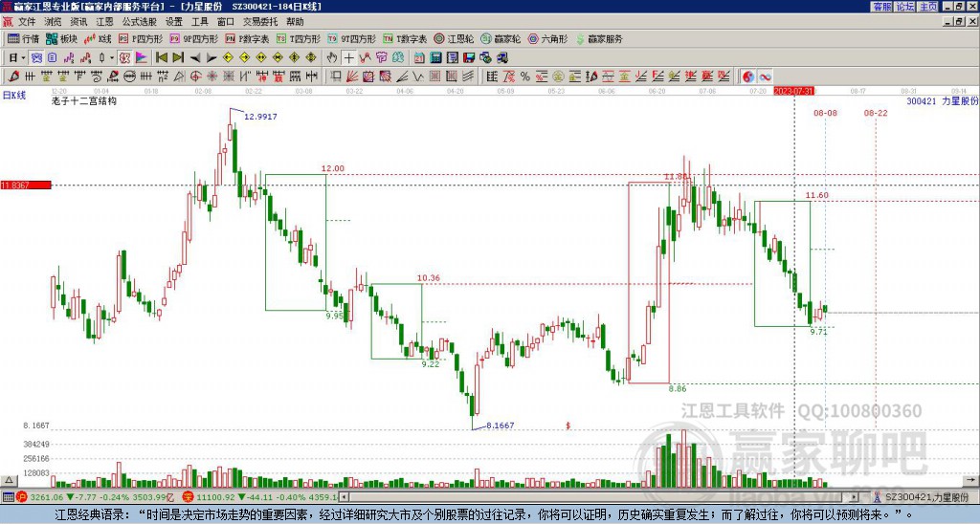980x524 pixels.
Task: Expand the candlestick style dropdown arrow
Action: [x=112, y=58]
